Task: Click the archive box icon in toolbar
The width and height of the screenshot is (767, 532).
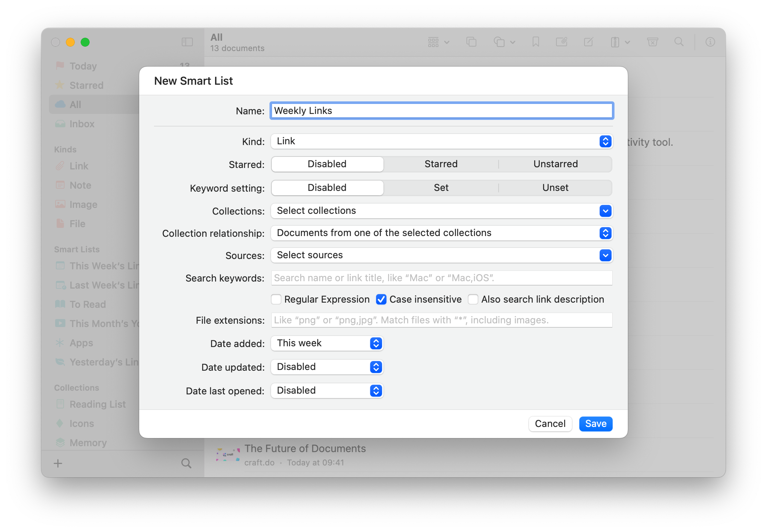Action: coord(652,42)
